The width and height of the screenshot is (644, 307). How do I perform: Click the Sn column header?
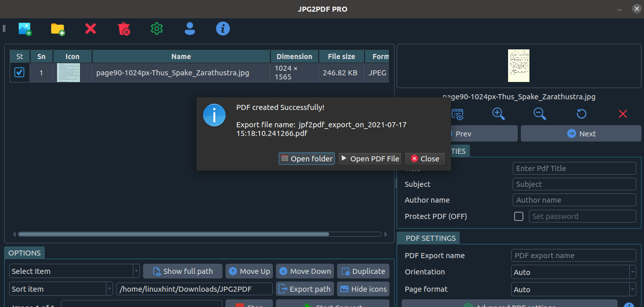pos(41,57)
